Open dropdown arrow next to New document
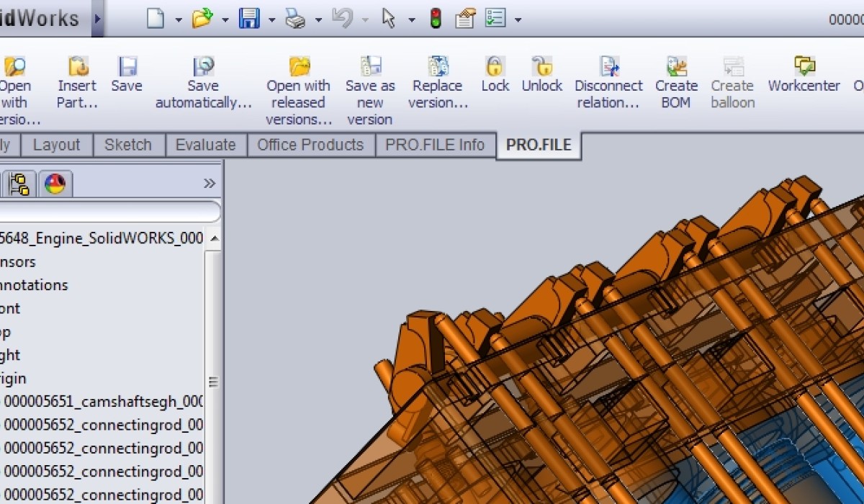Viewport: 864px width, 504px height. 179,19
